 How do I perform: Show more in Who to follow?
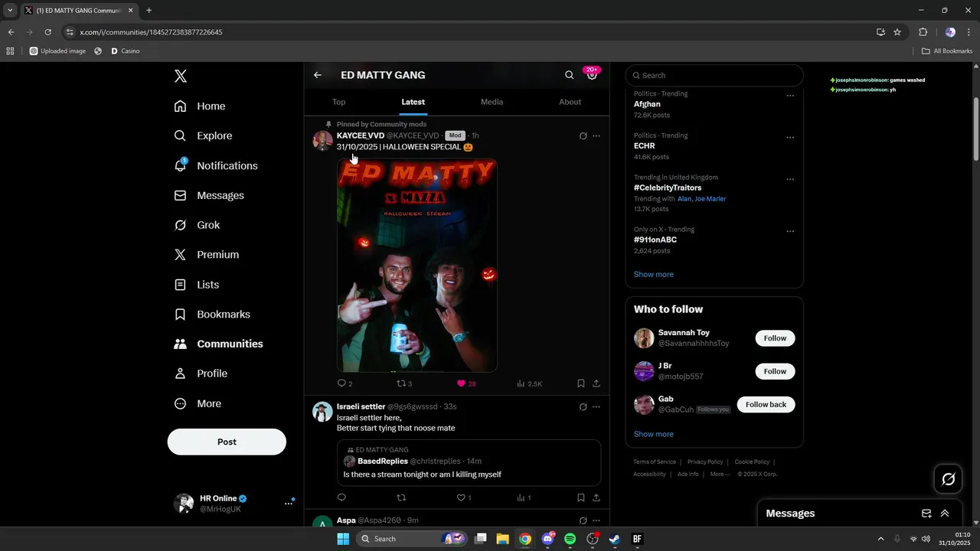(x=654, y=434)
